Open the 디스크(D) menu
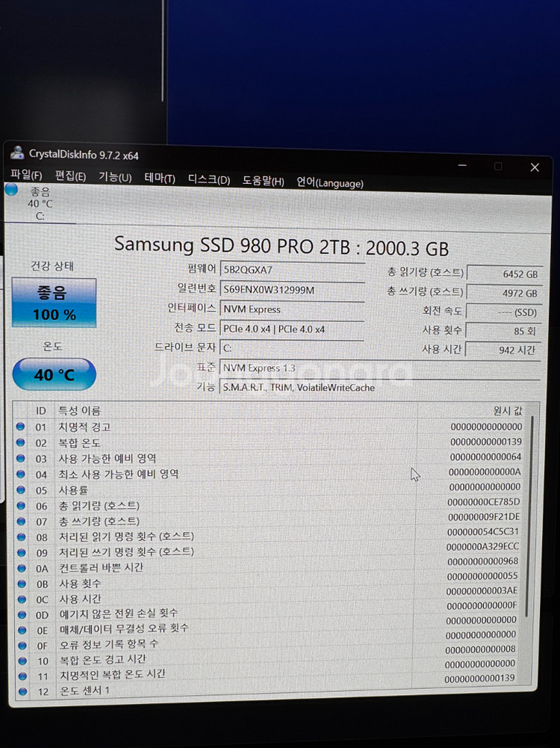The height and width of the screenshot is (748, 560). tap(209, 180)
